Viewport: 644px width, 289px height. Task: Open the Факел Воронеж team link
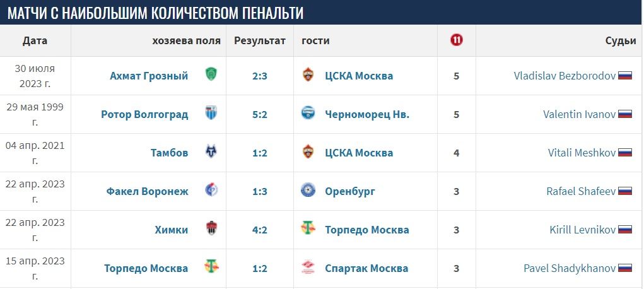[147, 191]
